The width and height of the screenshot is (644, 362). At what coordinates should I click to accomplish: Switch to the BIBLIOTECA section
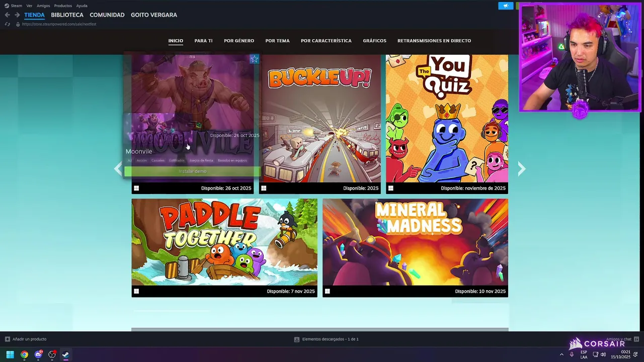pos(67,15)
